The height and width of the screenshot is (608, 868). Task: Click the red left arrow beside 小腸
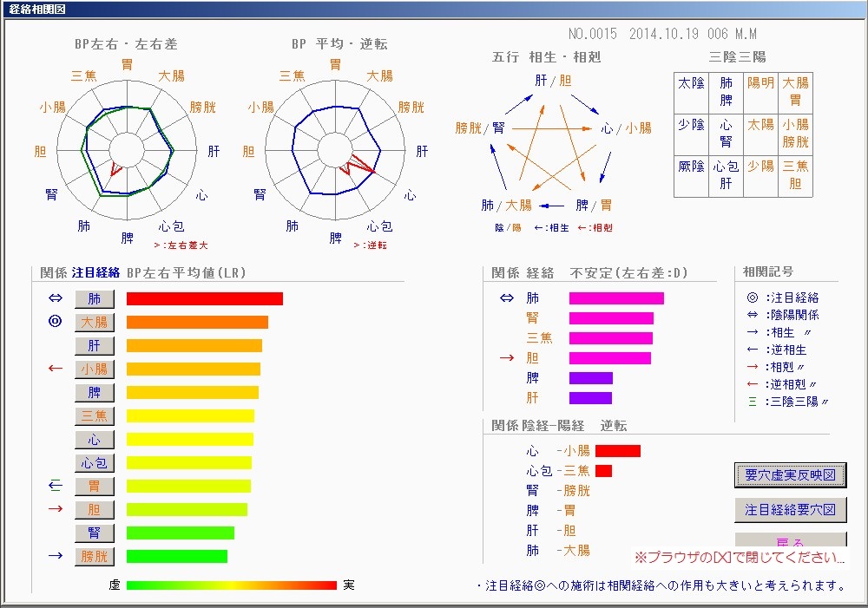click(56, 369)
